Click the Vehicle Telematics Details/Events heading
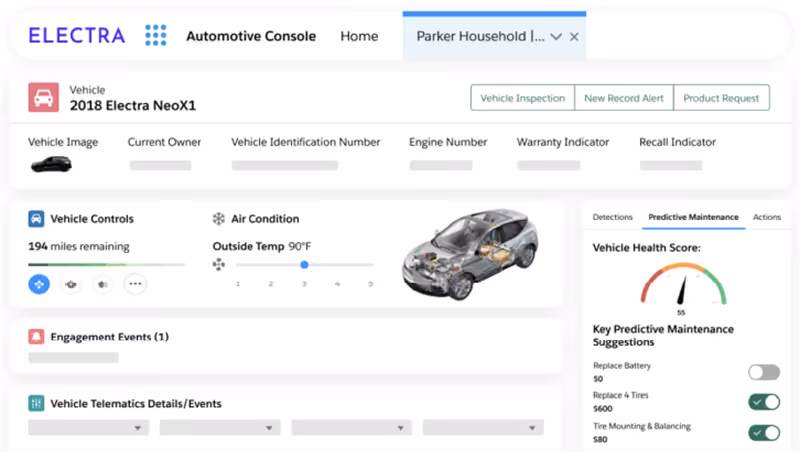 tap(136, 404)
